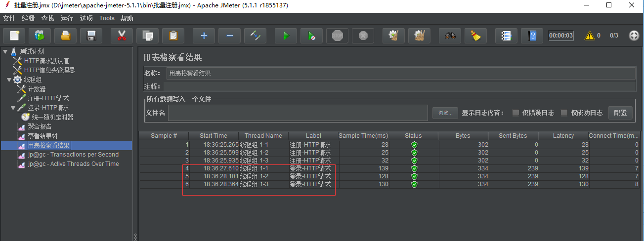Open the 选项 menu
The image size is (644, 241).
tap(86, 18)
